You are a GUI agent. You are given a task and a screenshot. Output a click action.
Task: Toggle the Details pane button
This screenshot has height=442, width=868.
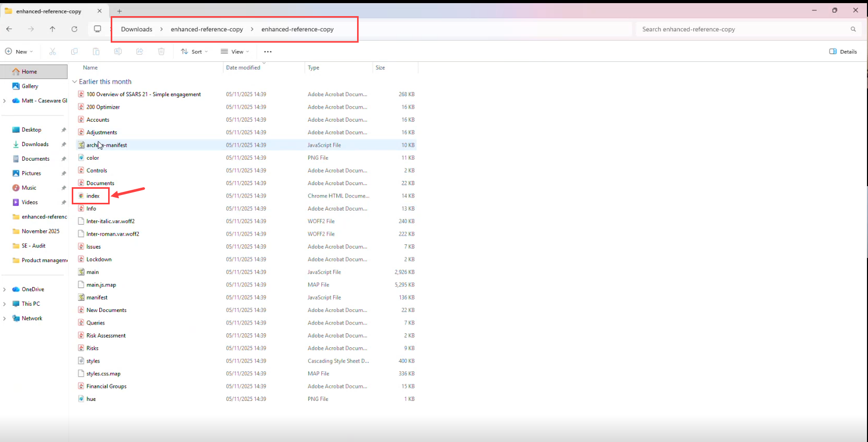point(843,51)
